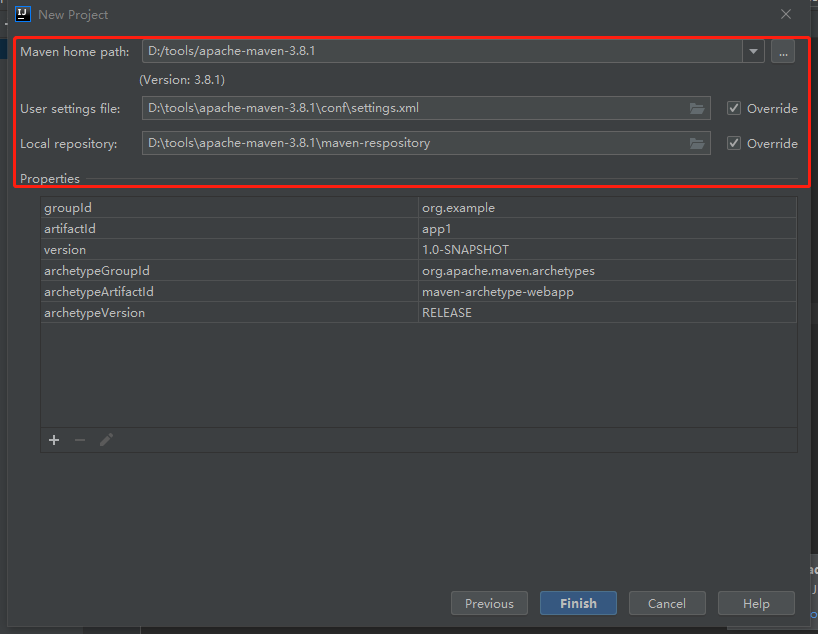This screenshot has width=818, height=634.
Task: Toggle Override checkbox for User settings file
Action: pos(734,108)
